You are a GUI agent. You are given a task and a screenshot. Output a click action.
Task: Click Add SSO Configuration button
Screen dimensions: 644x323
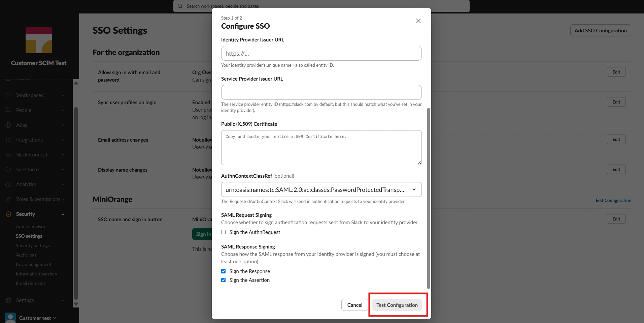[601, 30]
